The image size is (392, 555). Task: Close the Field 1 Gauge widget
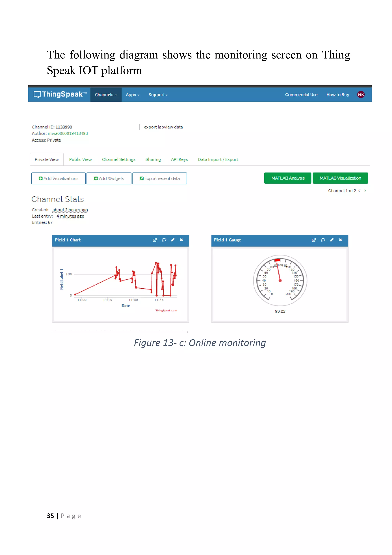point(340,240)
